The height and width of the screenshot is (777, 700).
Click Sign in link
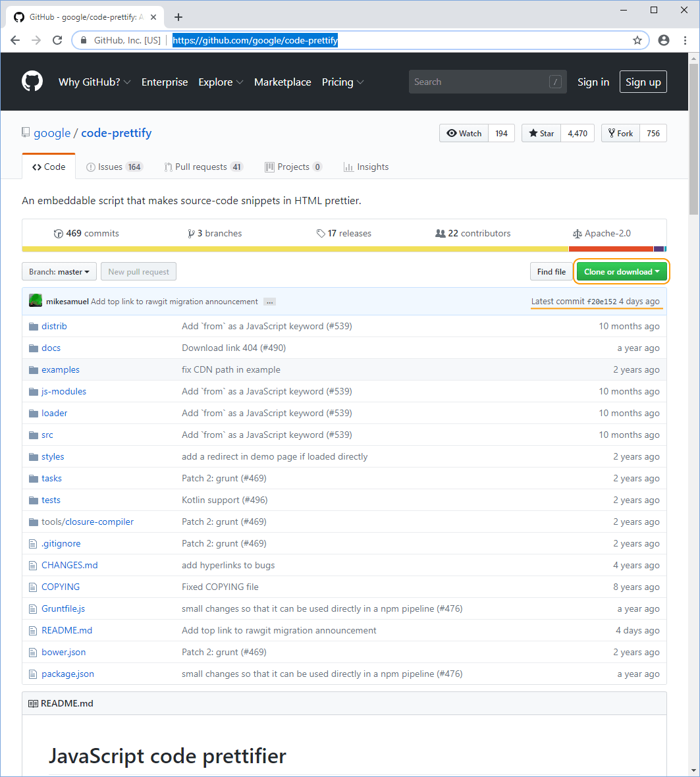click(x=593, y=82)
